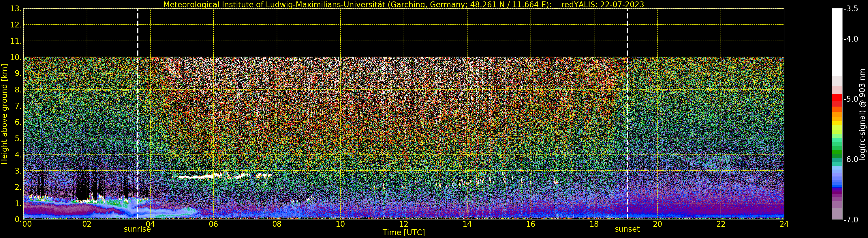This screenshot has height=238, width=868.
Task: Click the "10" time-axis tick label
Action: pos(340,224)
